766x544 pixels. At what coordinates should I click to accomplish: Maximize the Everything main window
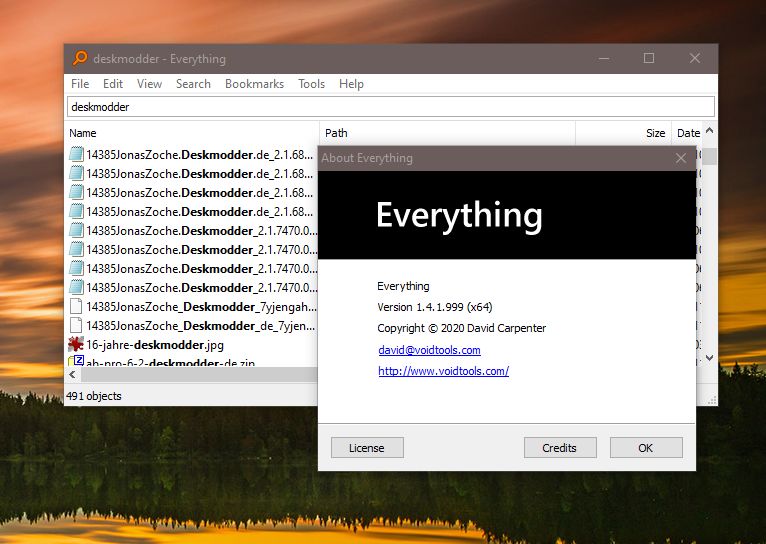point(649,59)
